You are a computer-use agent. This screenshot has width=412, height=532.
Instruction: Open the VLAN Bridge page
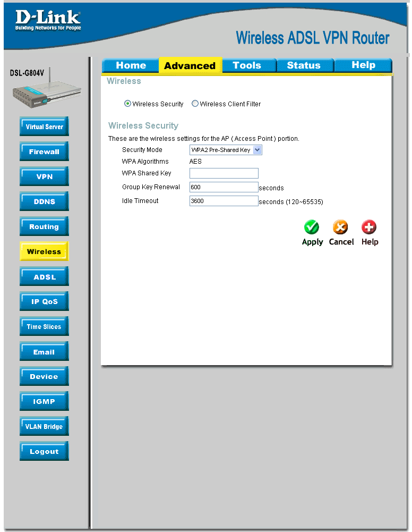(x=45, y=426)
